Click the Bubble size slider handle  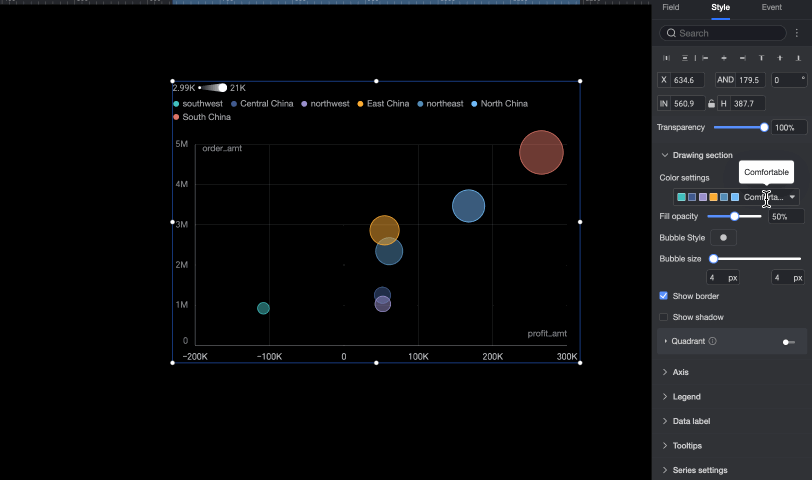pos(714,259)
